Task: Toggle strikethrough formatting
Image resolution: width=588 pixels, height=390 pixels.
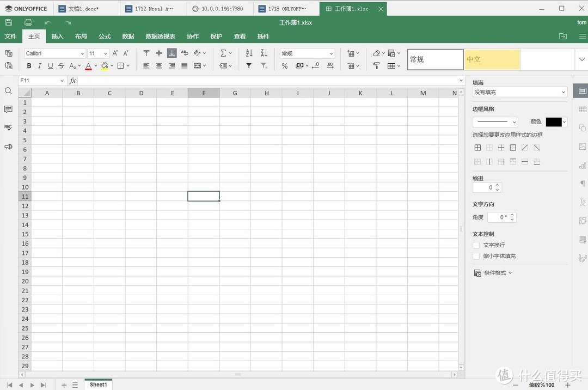Action: click(61, 65)
